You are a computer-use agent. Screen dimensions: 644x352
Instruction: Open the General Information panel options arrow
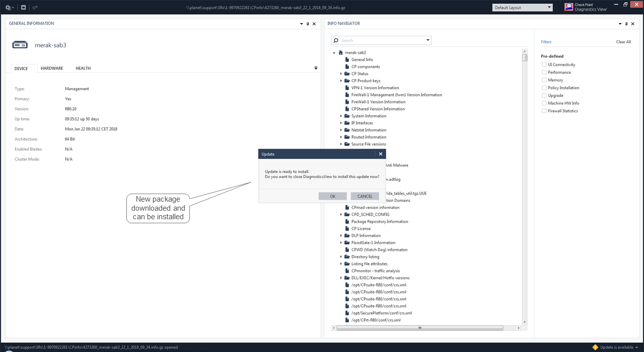302,24
